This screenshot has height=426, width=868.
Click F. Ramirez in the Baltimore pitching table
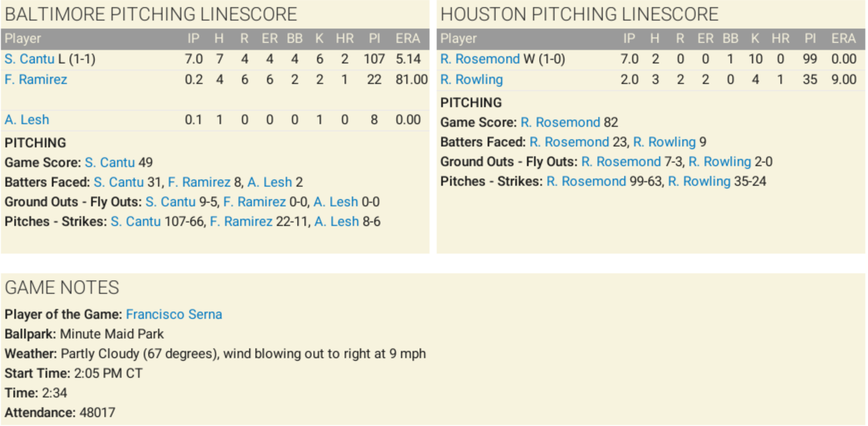(x=36, y=79)
